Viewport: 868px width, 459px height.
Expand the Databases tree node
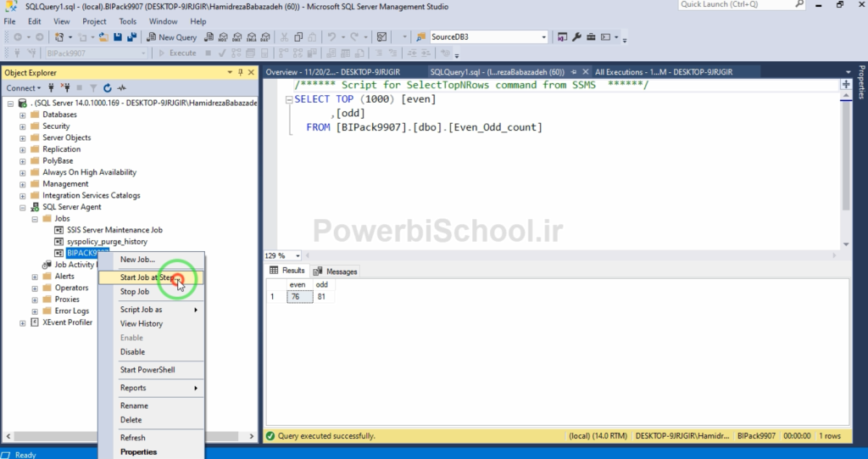click(x=23, y=115)
